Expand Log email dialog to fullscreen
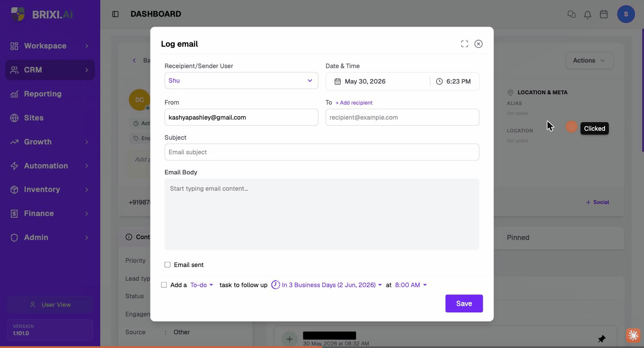 464,44
